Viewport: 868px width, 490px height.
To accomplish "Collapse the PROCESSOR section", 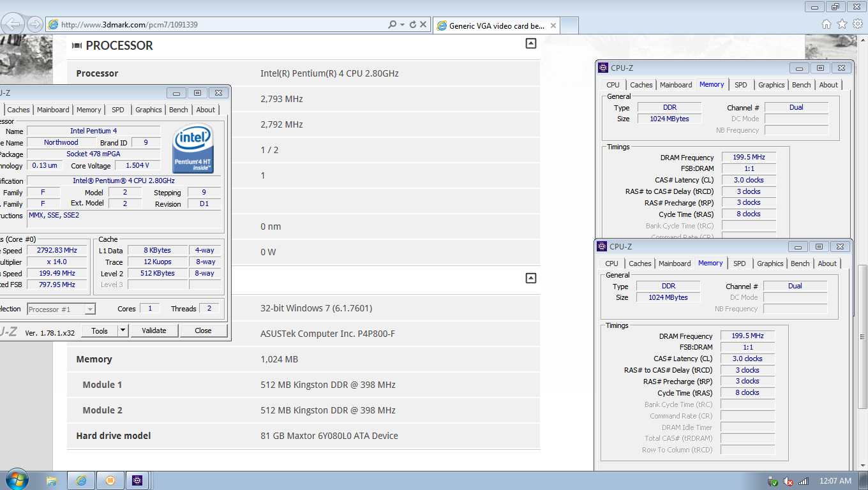I will tap(530, 43).
